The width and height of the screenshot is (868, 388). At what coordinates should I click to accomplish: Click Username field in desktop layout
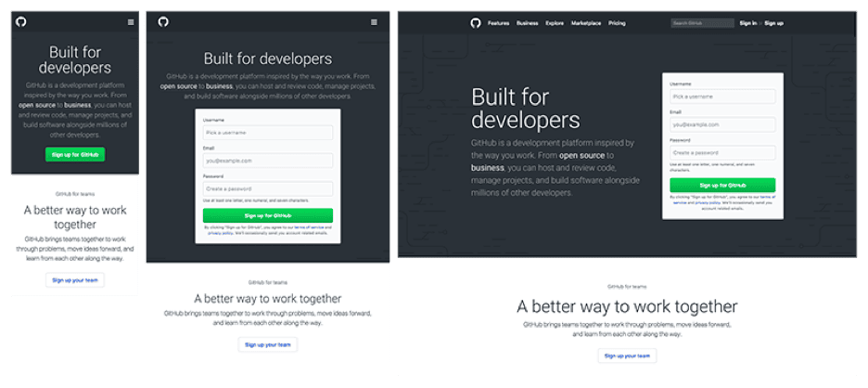coord(722,97)
